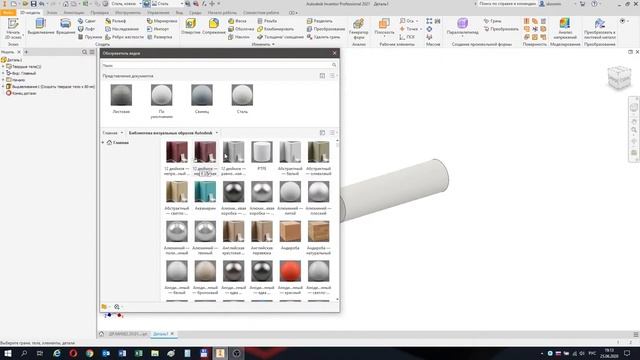The image size is (640, 360).
Task: Switch to the Эскиз ribbon tab
Action: tap(52, 13)
